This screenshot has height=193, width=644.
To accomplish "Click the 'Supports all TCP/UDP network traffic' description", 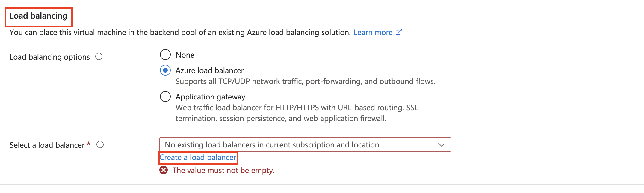I will point(305,81).
